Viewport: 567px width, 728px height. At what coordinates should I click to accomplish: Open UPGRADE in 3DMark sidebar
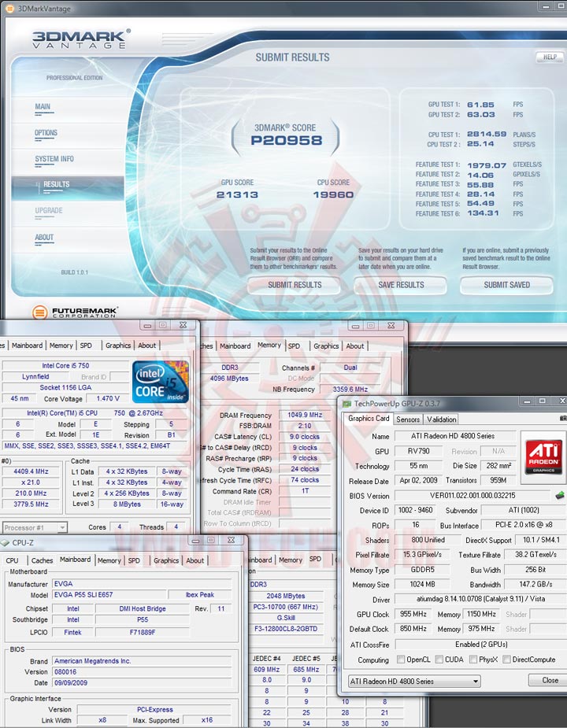pyautogui.click(x=49, y=211)
